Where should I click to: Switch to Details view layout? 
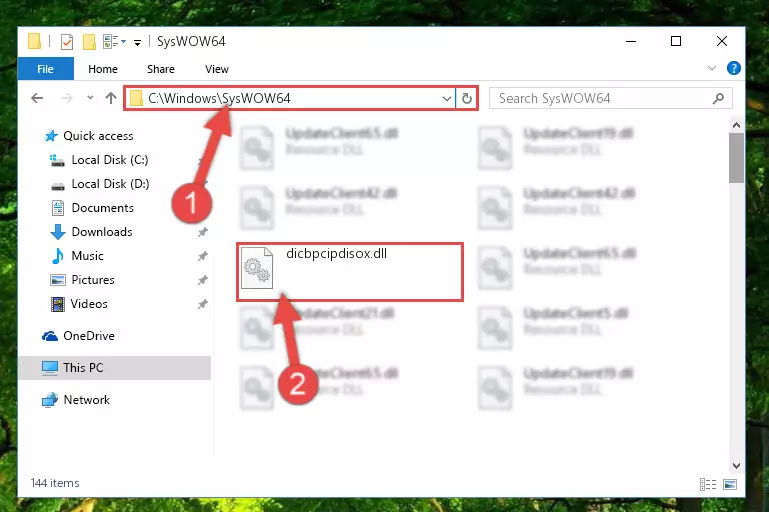[708, 485]
